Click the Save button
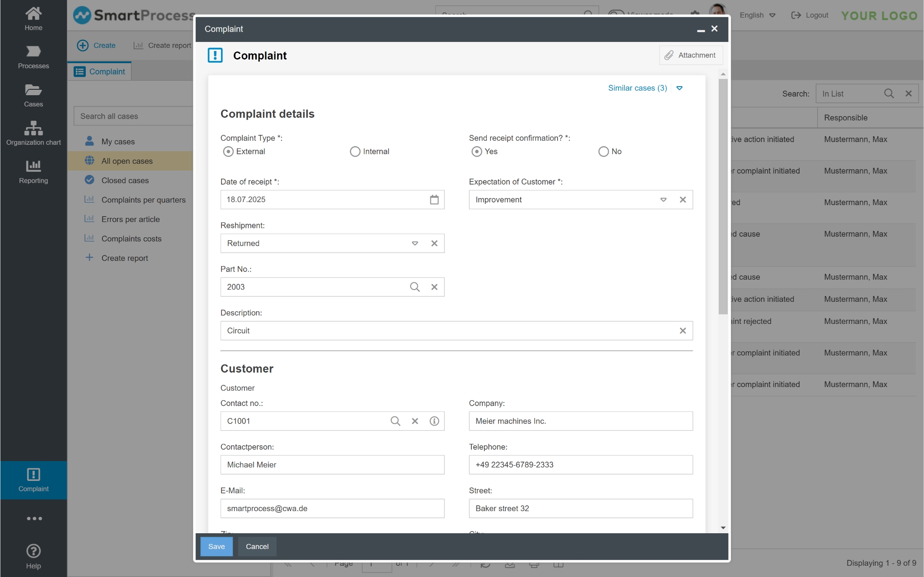924x577 pixels. tap(216, 546)
